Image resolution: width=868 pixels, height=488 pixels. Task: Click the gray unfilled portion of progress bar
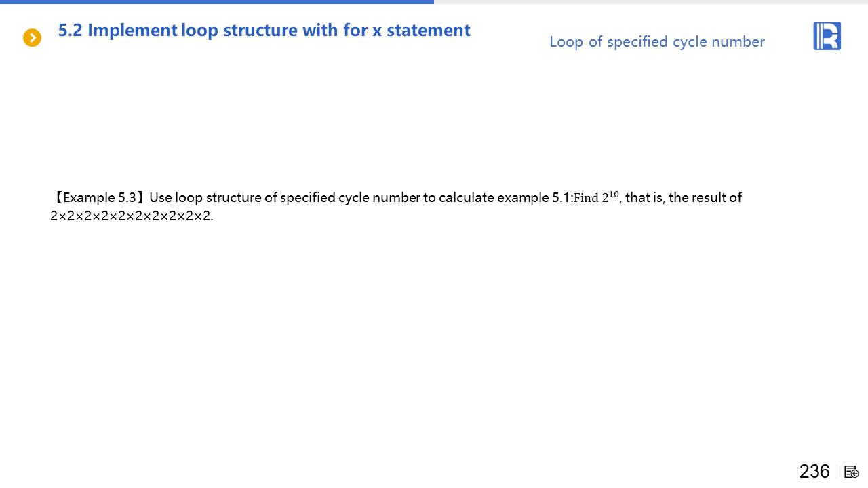click(651, 2)
